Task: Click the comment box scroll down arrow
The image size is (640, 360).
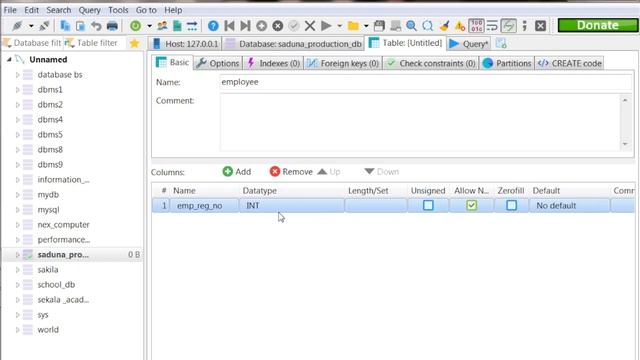Action: 625,144
